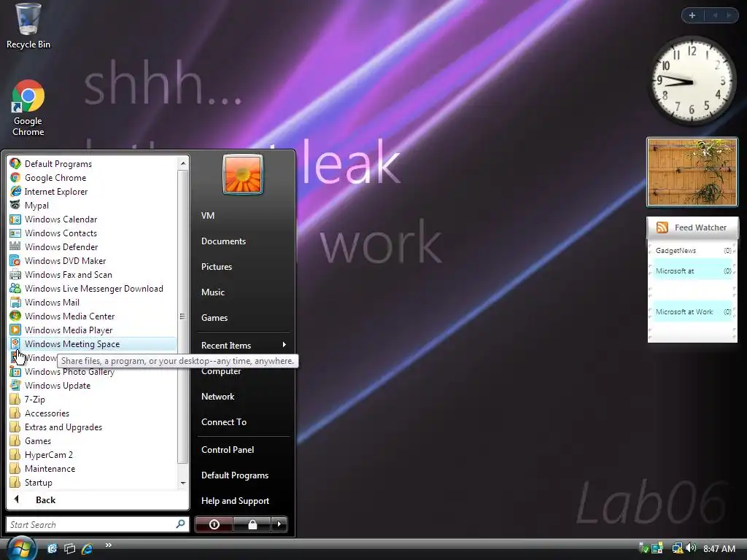
Task: Open shutdown options arrow menu
Action: point(279,524)
